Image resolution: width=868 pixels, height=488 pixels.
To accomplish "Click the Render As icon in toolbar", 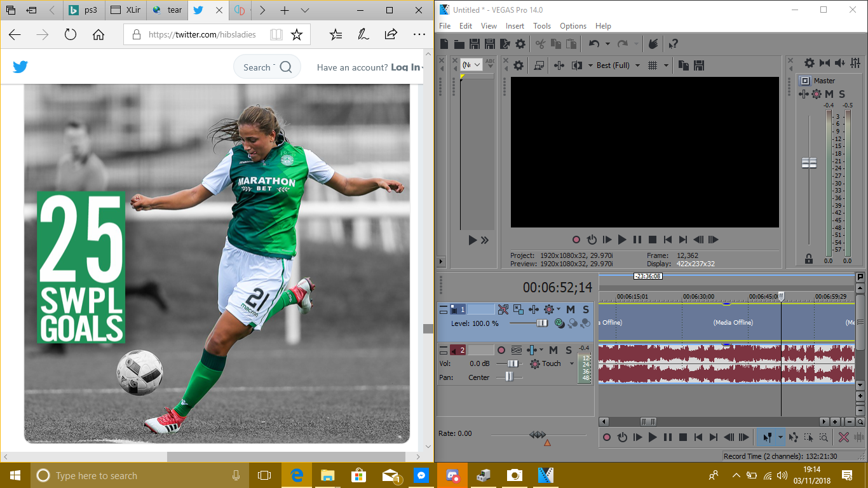I will pyautogui.click(x=505, y=44).
